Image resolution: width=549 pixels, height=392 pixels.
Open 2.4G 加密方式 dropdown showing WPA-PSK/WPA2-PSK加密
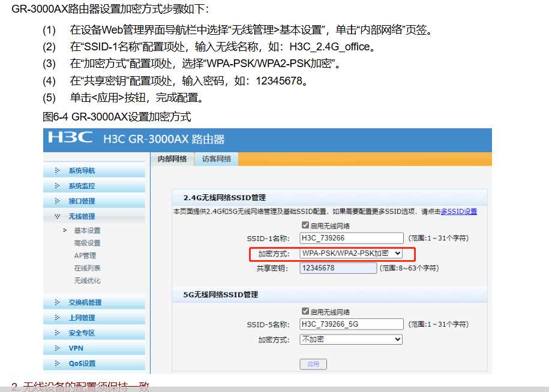click(x=351, y=253)
